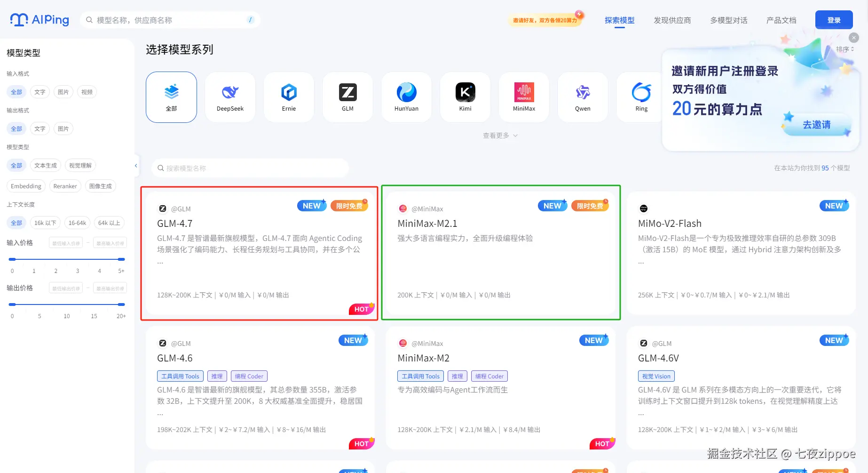Image resolution: width=868 pixels, height=473 pixels.
Task: Click the invite friends promo banner
Action: (x=545, y=20)
